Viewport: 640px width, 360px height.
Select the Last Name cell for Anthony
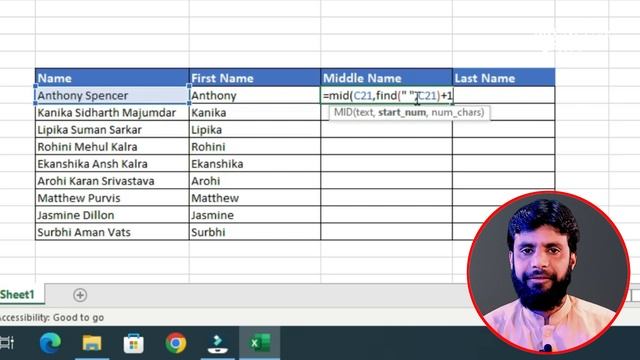[504, 95]
